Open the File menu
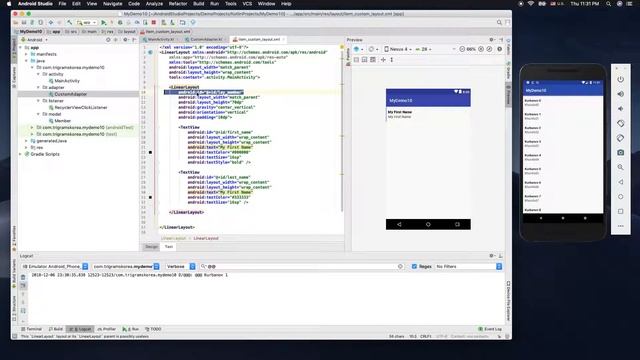 tap(62, 4)
